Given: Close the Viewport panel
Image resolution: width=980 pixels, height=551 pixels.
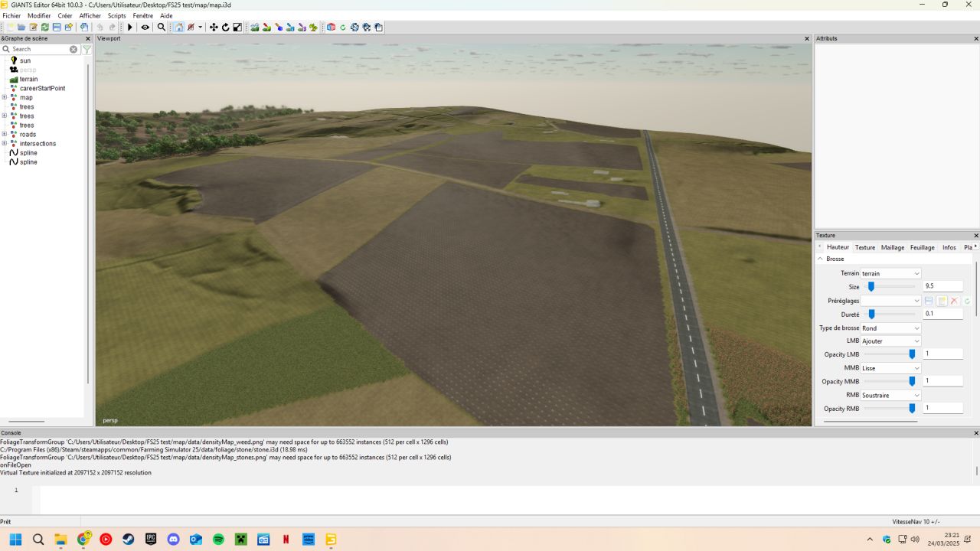Looking at the screenshot, I should point(807,38).
